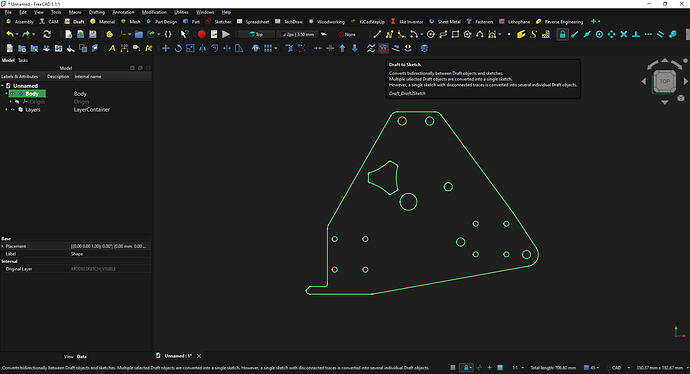Click the Downgrade arrow tool

[355, 48]
